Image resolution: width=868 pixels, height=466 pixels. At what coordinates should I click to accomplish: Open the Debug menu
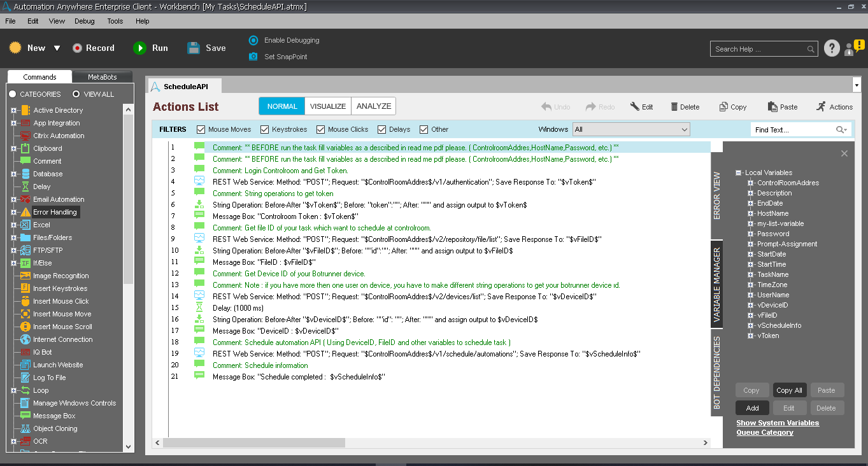(x=85, y=21)
